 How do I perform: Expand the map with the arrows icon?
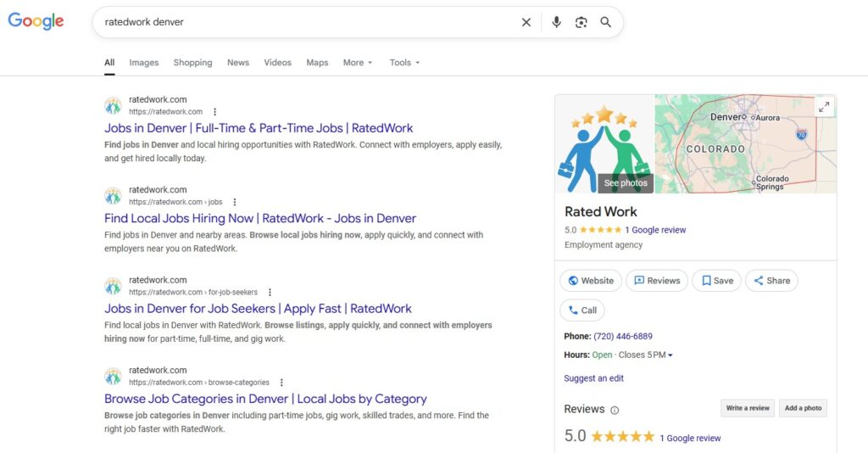(824, 107)
